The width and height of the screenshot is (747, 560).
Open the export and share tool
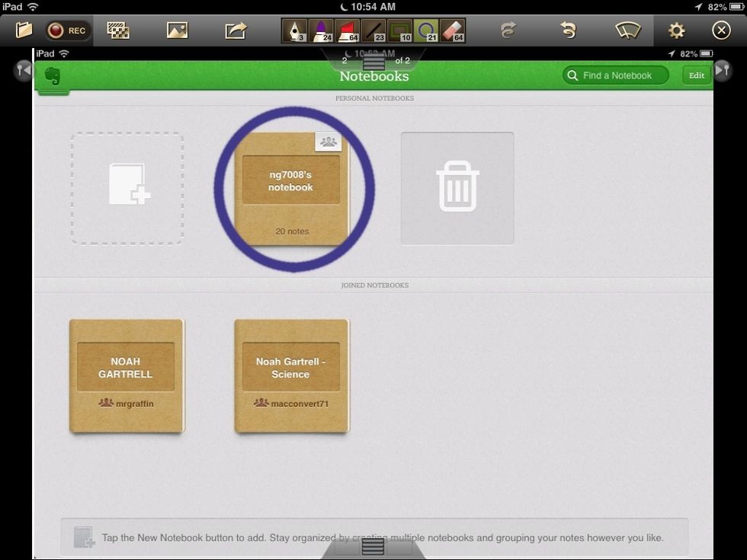(235, 30)
